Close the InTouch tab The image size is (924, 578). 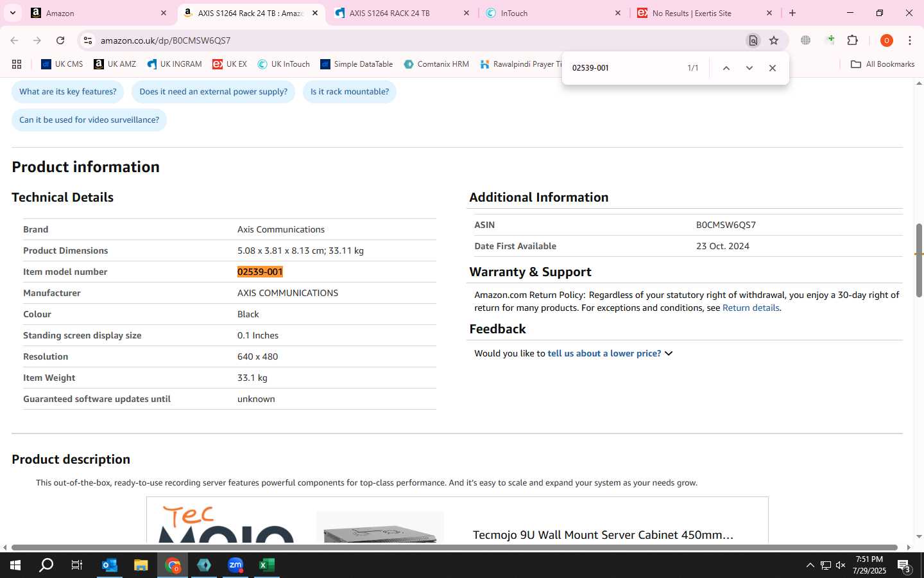pyautogui.click(x=618, y=13)
